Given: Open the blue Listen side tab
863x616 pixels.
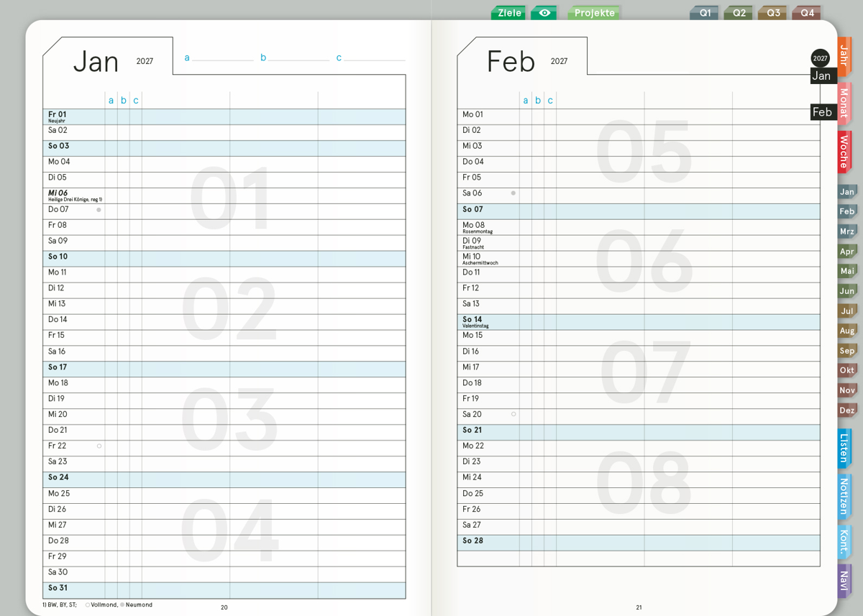Looking at the screenshot, I should tap(844, 448).
